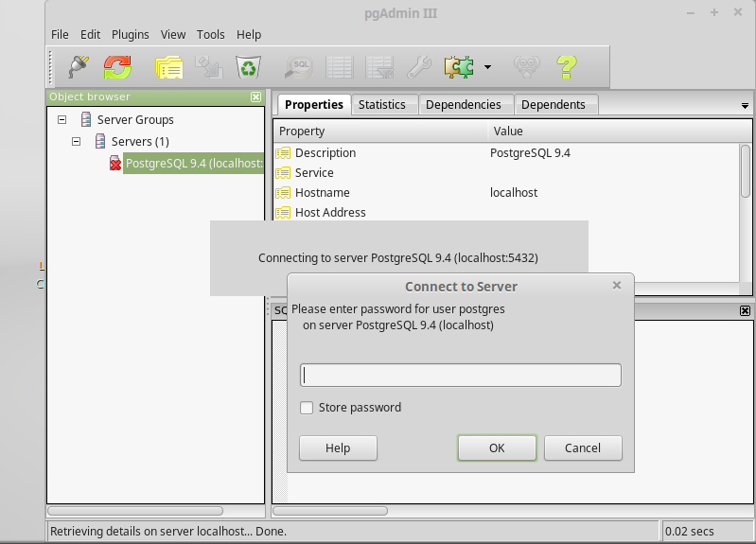Open object Properties via the yellow folder icon
The width and height of the screenshot is (756, 544).
168,67
